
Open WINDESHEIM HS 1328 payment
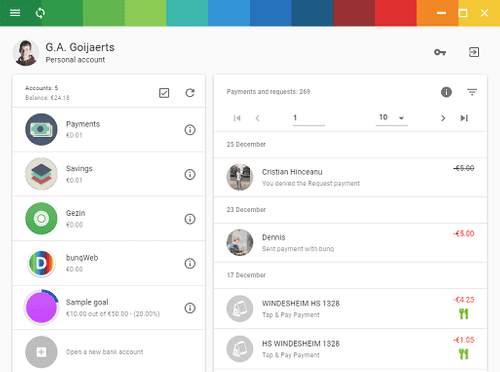[x=350, y=308]
